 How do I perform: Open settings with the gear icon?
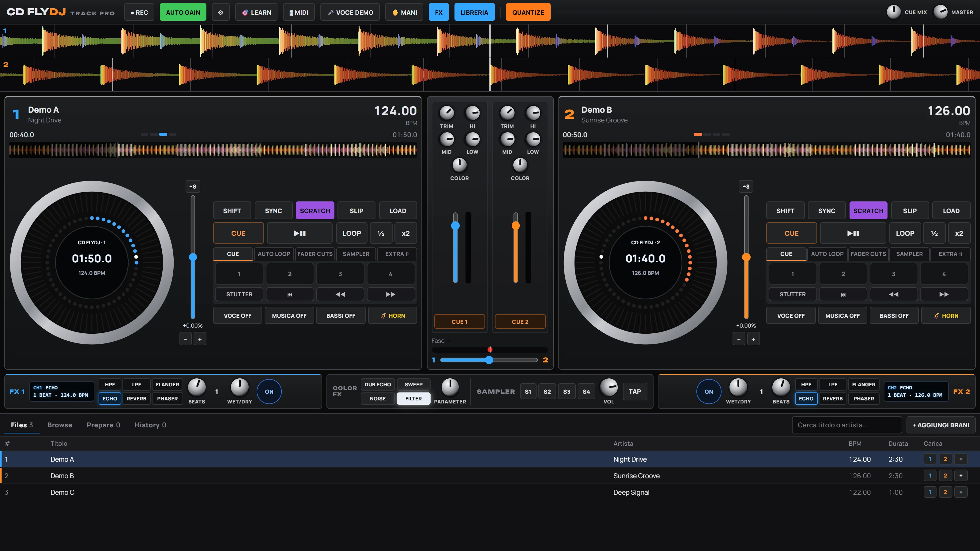coord(221,12)
